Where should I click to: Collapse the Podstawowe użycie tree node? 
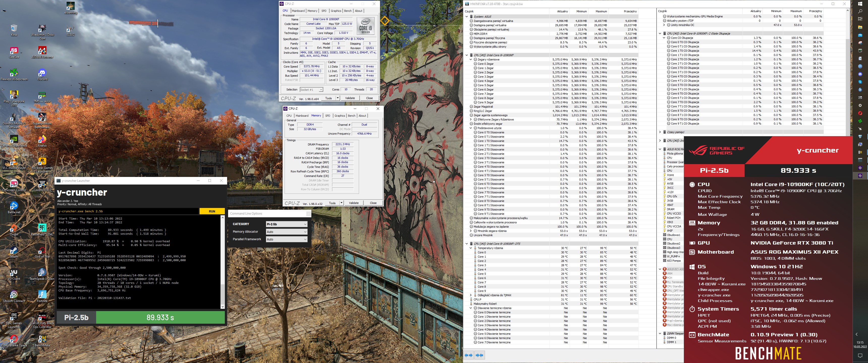(x=471, y=128)
